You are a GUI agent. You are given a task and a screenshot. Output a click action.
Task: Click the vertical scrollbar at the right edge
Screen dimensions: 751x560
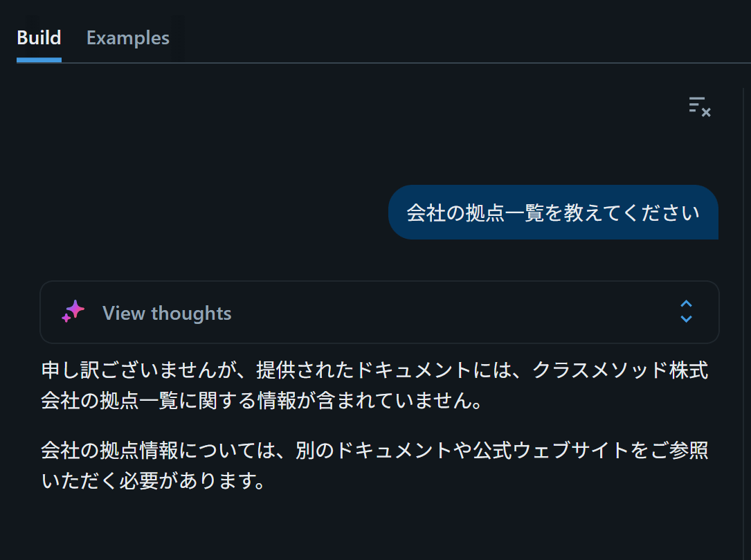coord(743,311)
